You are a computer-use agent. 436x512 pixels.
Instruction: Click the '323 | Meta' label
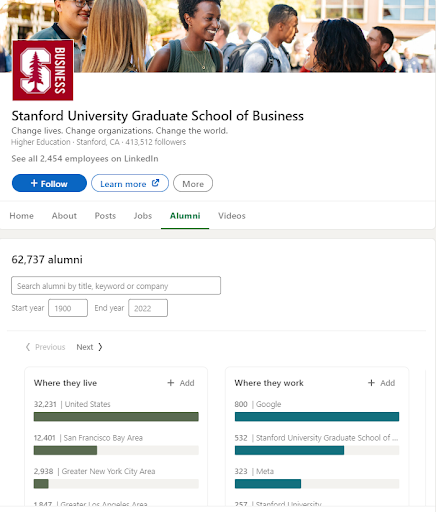(254, 471)
